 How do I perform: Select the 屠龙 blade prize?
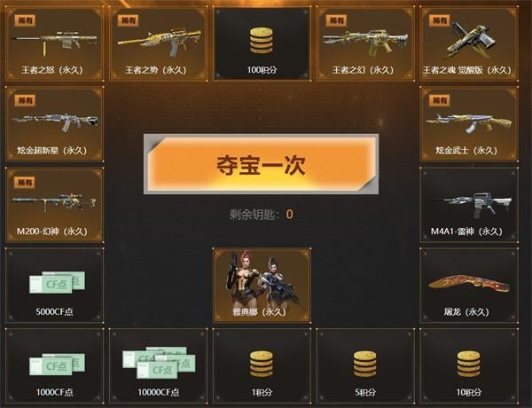pyautogui.click(x=469, y=285)
